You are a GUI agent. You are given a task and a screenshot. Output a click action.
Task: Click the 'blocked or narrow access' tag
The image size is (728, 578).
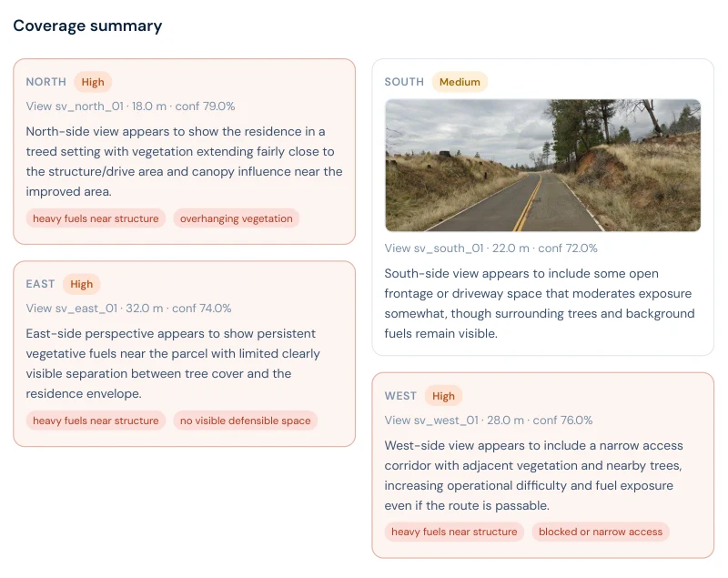pos(601,532)
